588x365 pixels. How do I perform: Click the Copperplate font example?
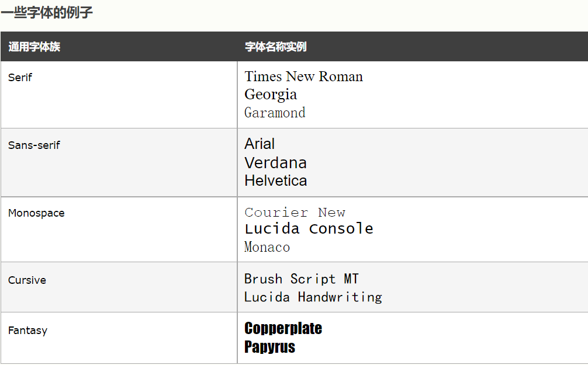point(283,328)
